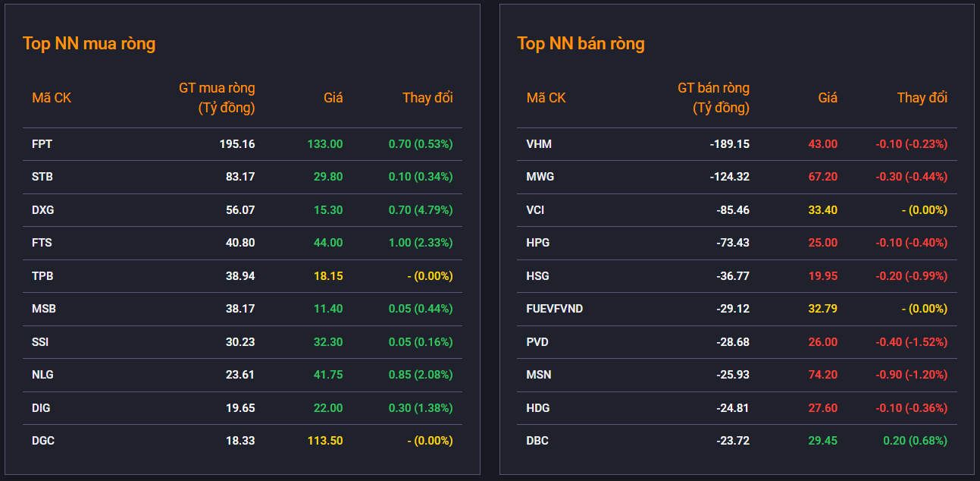Click the SSI stock code
Image resolution: width=980 pixels, height=481 pixels.
pyautogui.click(x=40, y=342)
